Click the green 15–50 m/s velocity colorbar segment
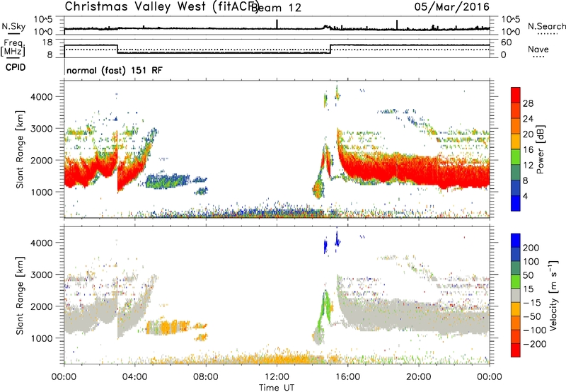The height and width of the screenshot is (392, 566). [516, 282]
